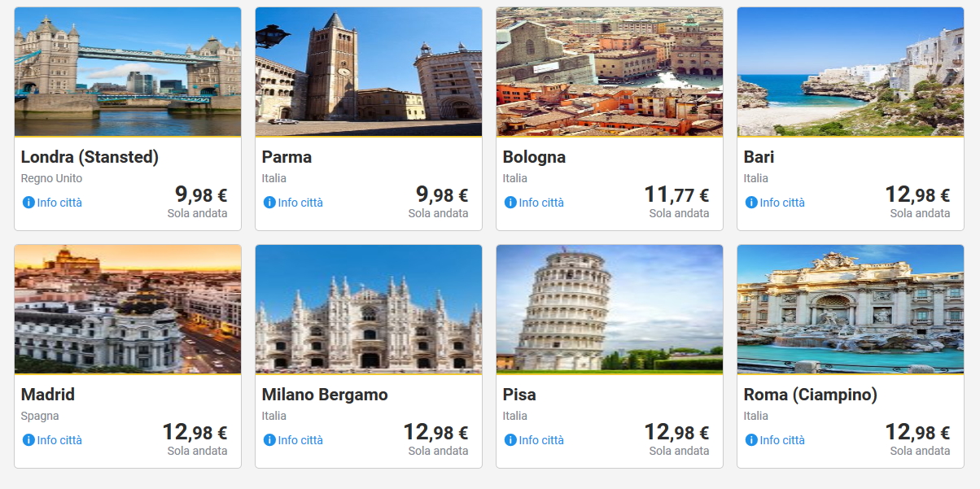Click the info icon on the Londra card
This screenshot has height=489, width=980.
[x=28, y=203]
